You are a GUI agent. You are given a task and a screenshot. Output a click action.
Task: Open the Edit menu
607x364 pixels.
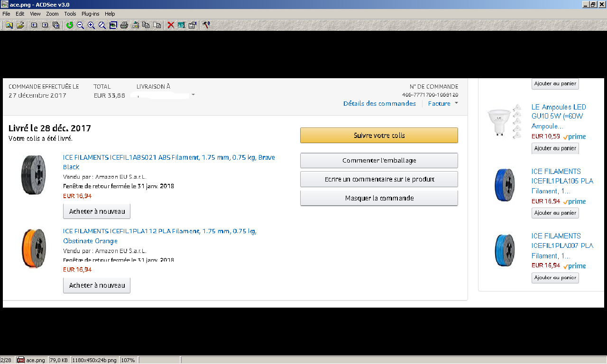20,14
